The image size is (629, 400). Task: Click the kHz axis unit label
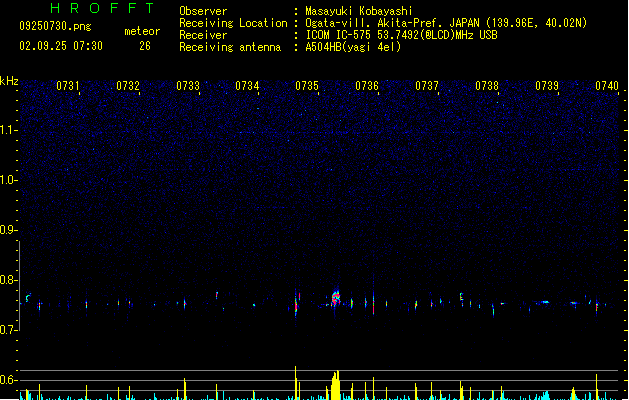tap(9, 81)
